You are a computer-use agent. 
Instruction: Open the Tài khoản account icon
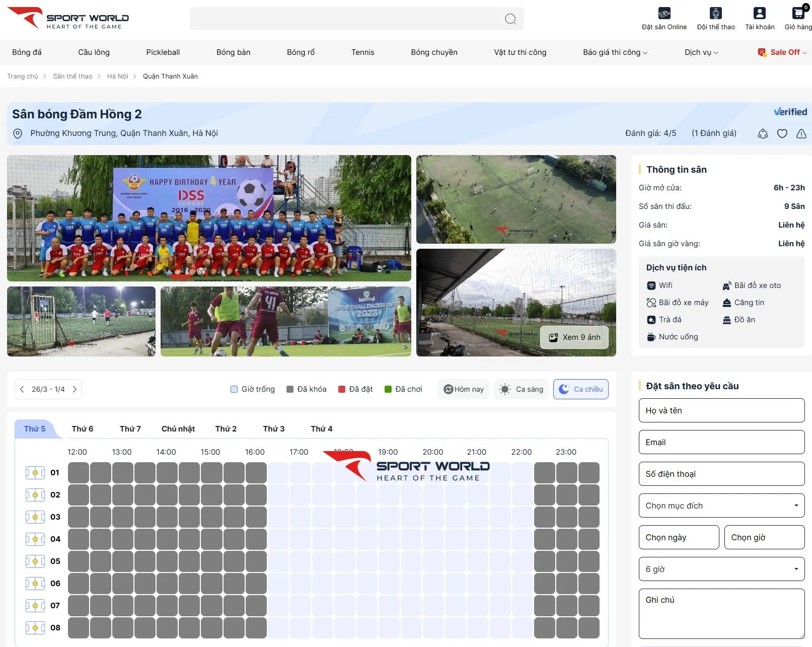point(759,14)
